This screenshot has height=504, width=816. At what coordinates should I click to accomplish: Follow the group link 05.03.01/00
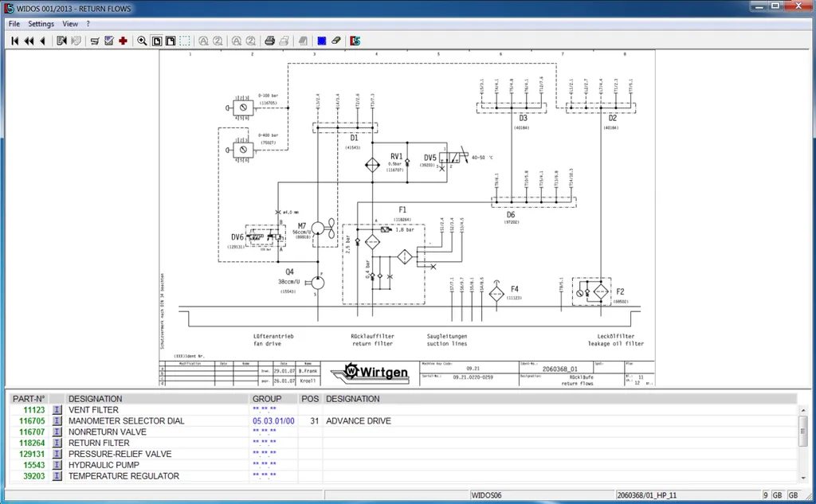tap(274, 420)
